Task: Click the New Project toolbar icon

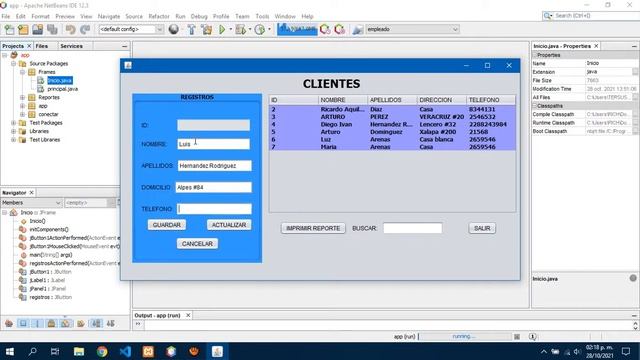Action: click(23, 29)
